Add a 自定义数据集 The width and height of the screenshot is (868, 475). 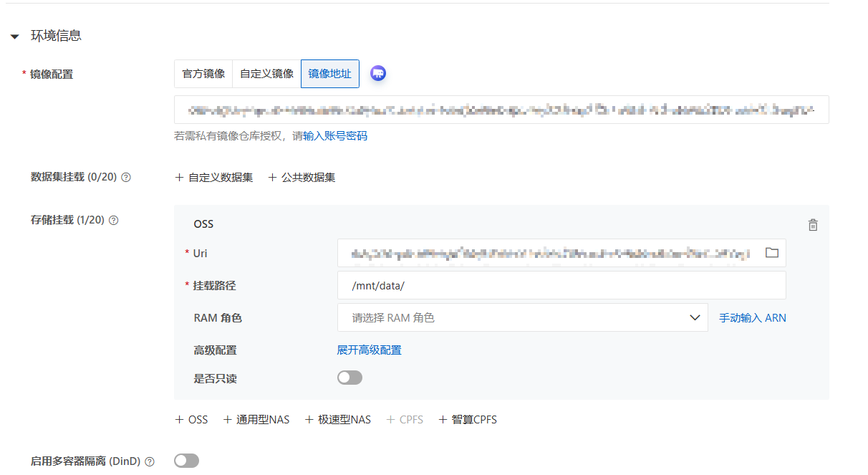pyautogui.click(x=214, y=178)
